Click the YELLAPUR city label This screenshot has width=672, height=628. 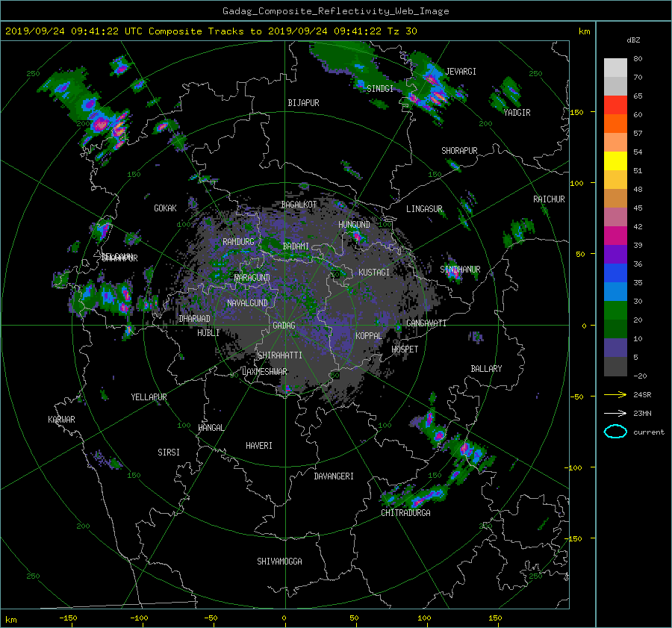coord(149,397)
